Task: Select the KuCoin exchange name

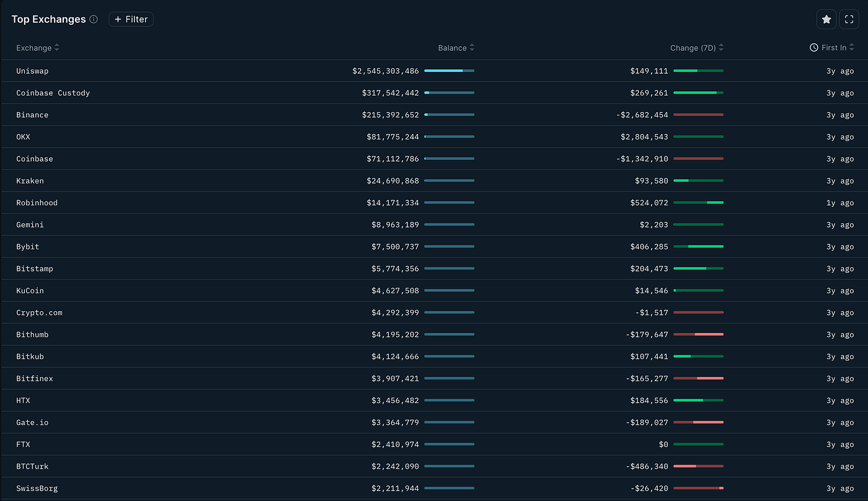Action: point(30,291)
